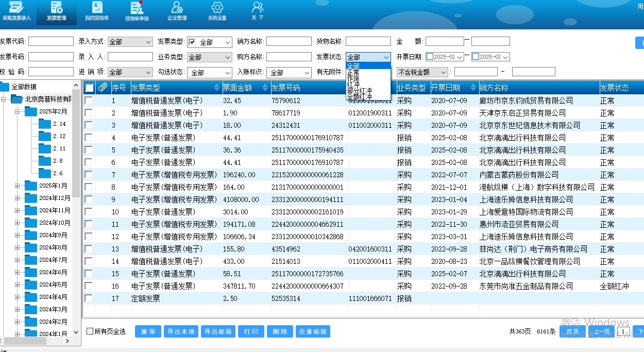The width and height of the screenshot is (644, 352).
Task: Check the row 4 invoice checkbox
Action: (89, 138)
